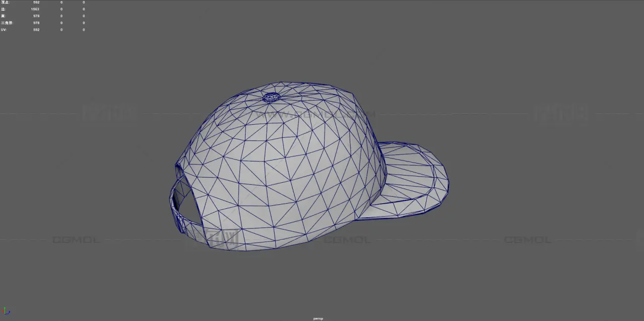644x321 pixels.
Task: Click the 边 edges label in HUD
Action: [x=4, y=9]
